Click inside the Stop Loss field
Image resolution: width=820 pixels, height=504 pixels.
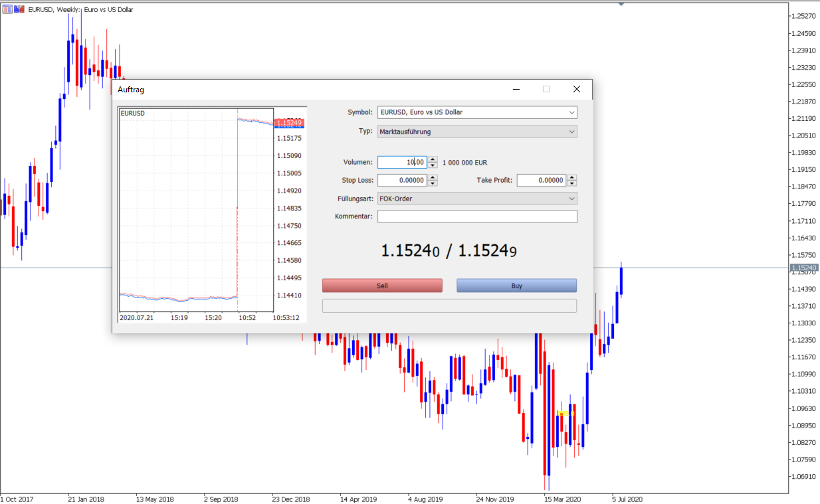click(x=402, y=180)
